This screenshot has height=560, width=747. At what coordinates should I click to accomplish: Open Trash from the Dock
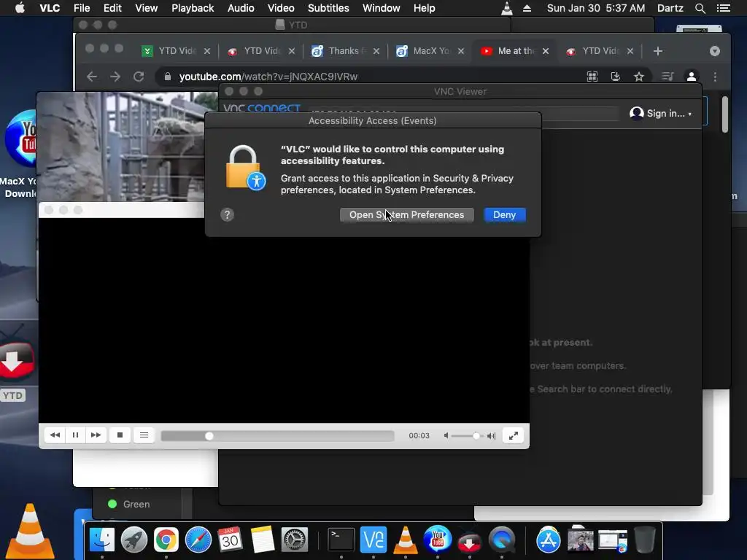tap(645, 540)
